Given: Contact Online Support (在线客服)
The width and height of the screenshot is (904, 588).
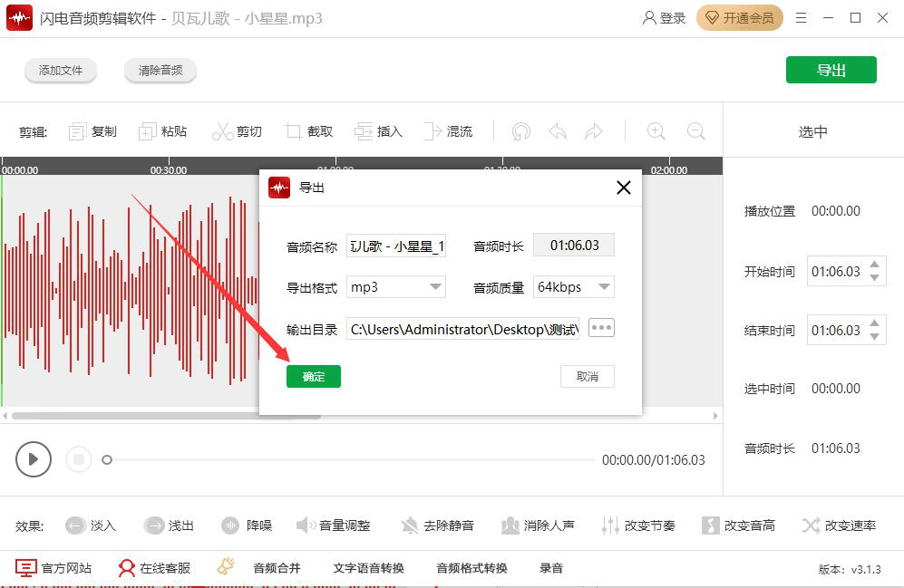Looking at the screenshot, I should point(154,568).
